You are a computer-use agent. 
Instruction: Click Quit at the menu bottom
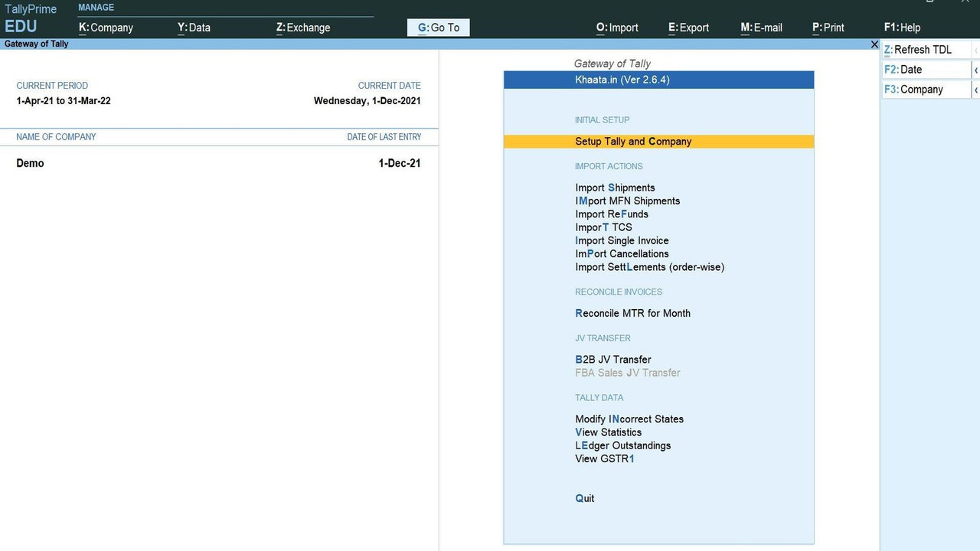(584, 498)
